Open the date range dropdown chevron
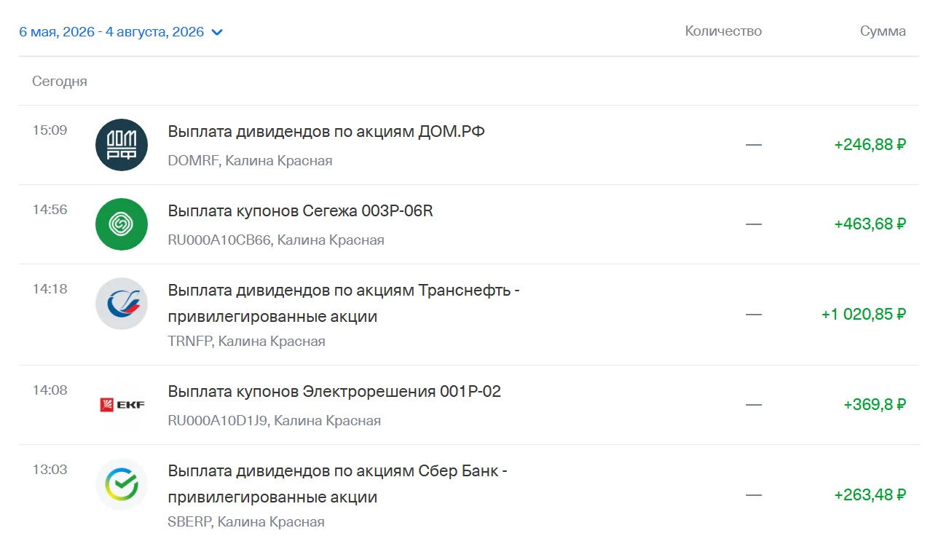This screenshot has height=560, width=949. [x=216, y=32]
